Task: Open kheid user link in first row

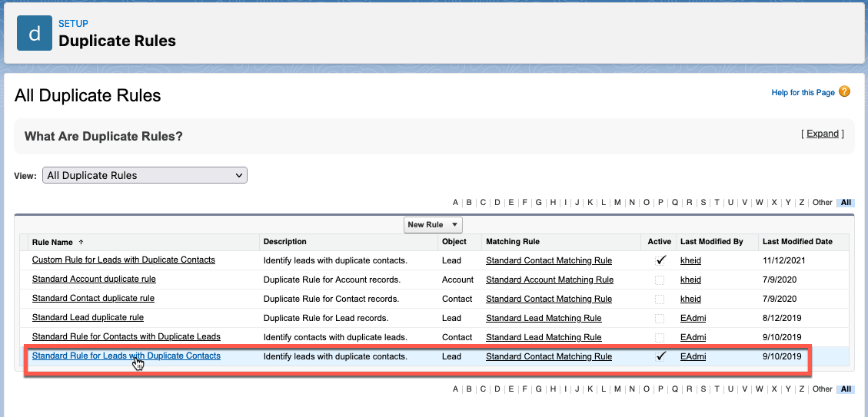Action: click(x=690, y=260)
